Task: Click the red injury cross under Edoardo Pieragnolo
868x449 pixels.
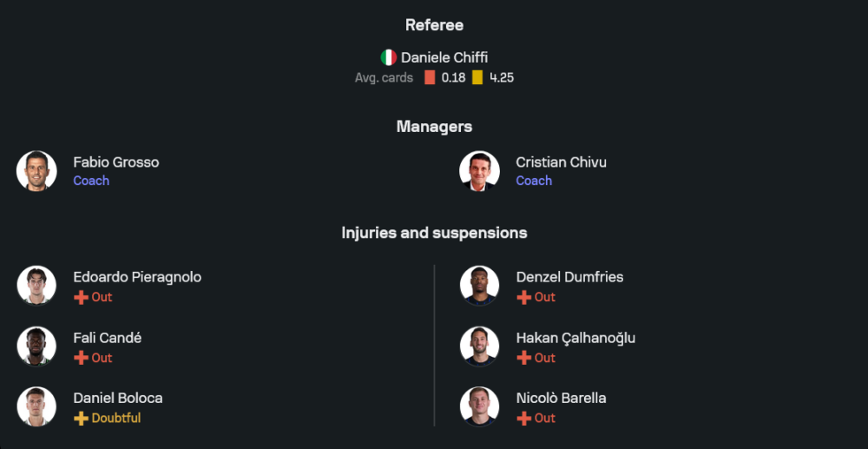Action: click(x=81, y=297)
